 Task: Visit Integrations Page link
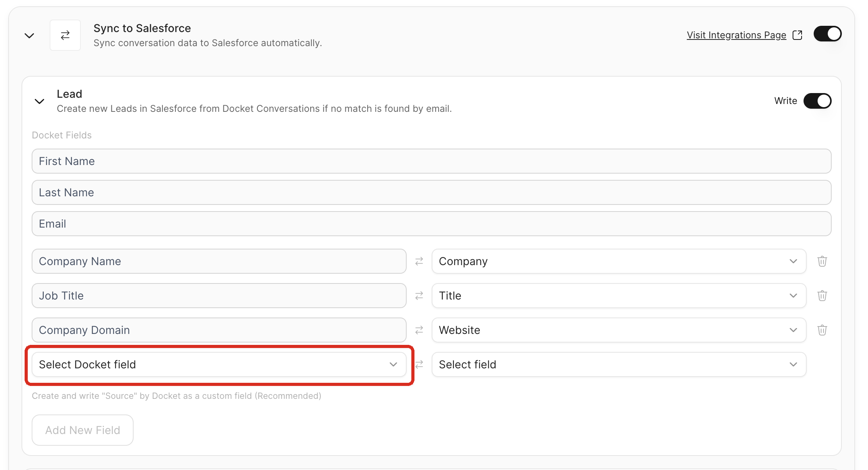[736, 35]
